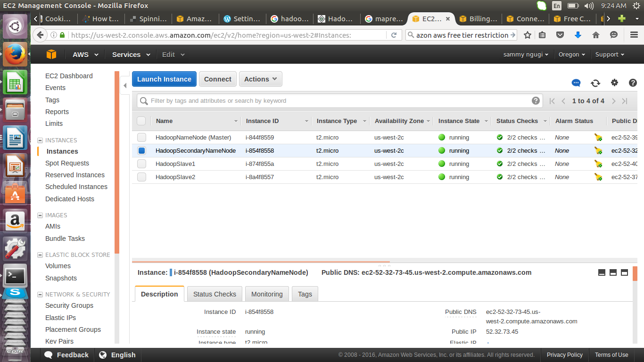Open Spot Requests in sidebar
Viewport: 644px width, 362px height.
coord(67,163)
